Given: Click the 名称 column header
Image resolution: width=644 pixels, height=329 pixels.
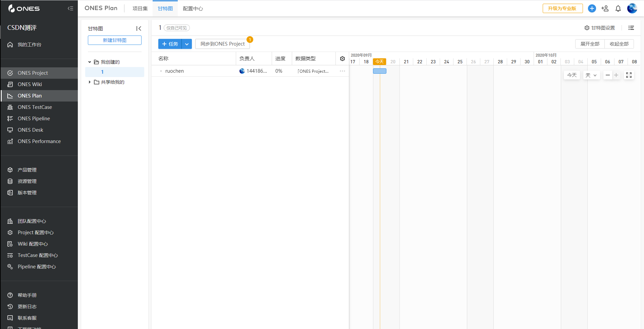Looking at the screenshot, I should point(194,58).
